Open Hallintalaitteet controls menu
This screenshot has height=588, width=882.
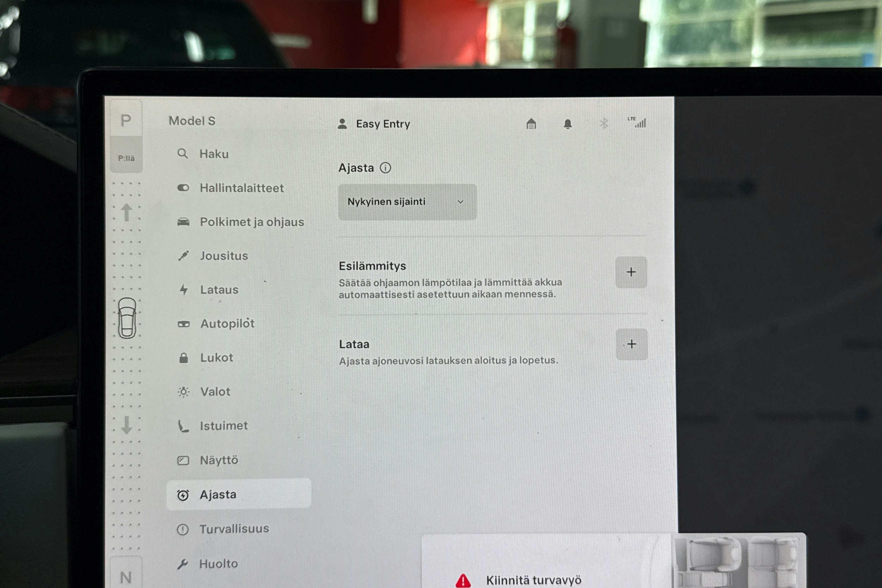click(239, 188)
